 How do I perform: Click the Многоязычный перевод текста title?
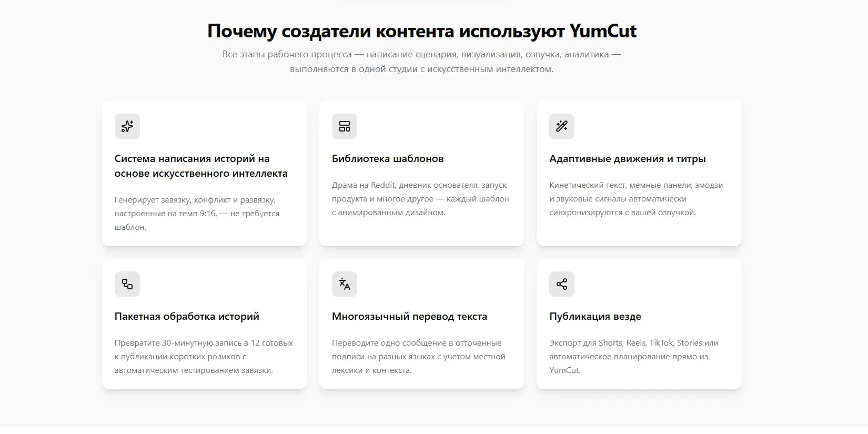409,316
